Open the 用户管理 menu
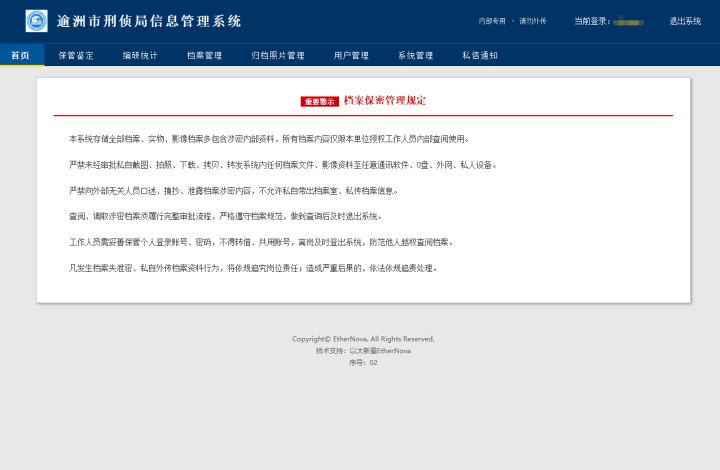This screenshot has width=720, height=470. (351, 56)
